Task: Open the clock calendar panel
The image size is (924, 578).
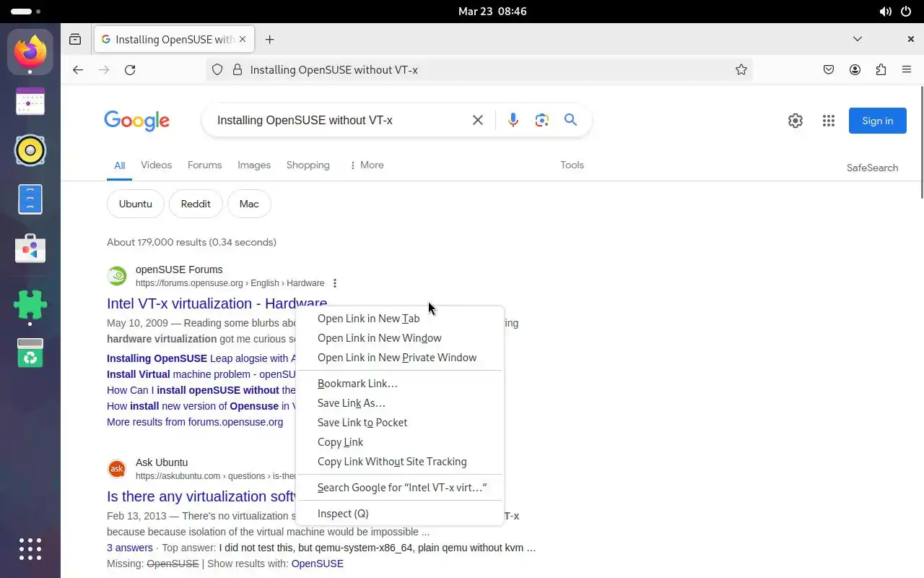Action: (x=492, y=12)
